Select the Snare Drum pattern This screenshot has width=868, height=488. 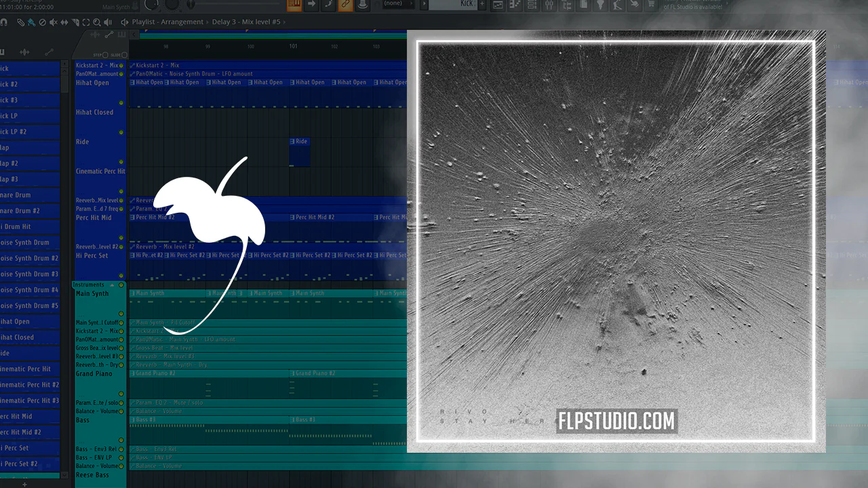click(x=29, y=195)
